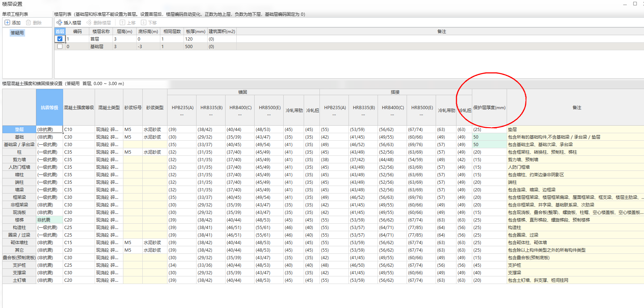Screen dimensions: 644x308
Task: Check the 首层 checkbox for 基础层 row
Action: click(60, 46)
